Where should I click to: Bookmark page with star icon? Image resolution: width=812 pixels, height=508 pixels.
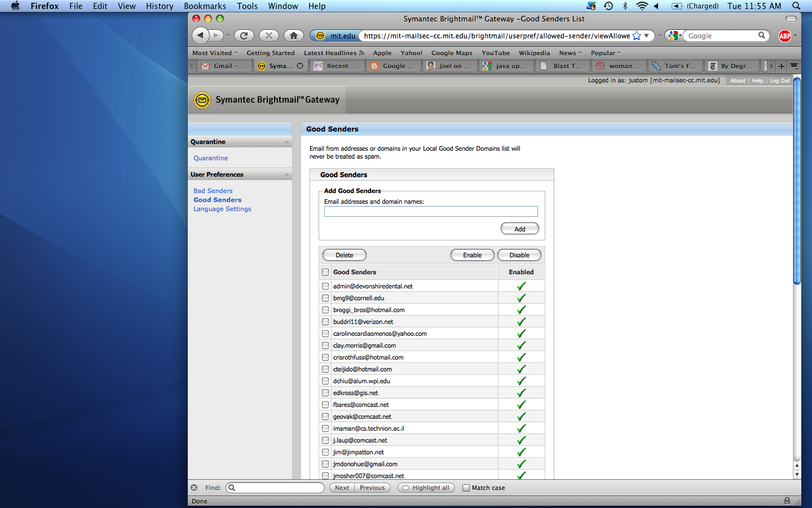(637, 36)
